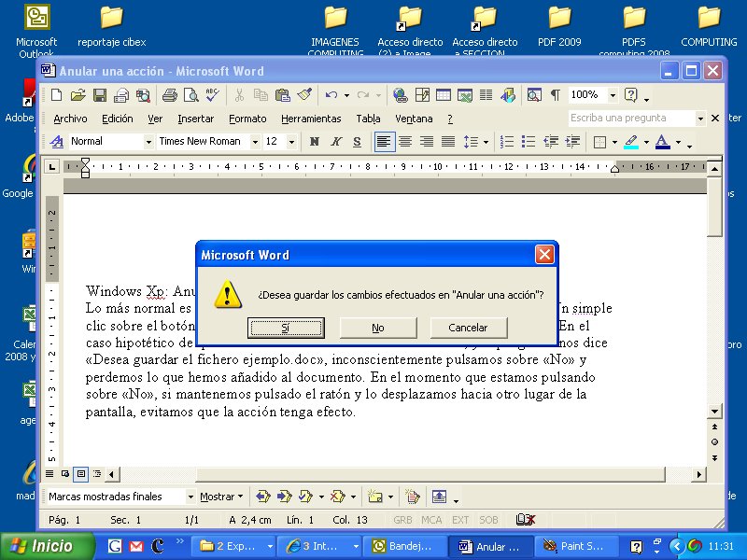
Task: Toggle show paragraph marks (¶)
Action: (556, 95)
